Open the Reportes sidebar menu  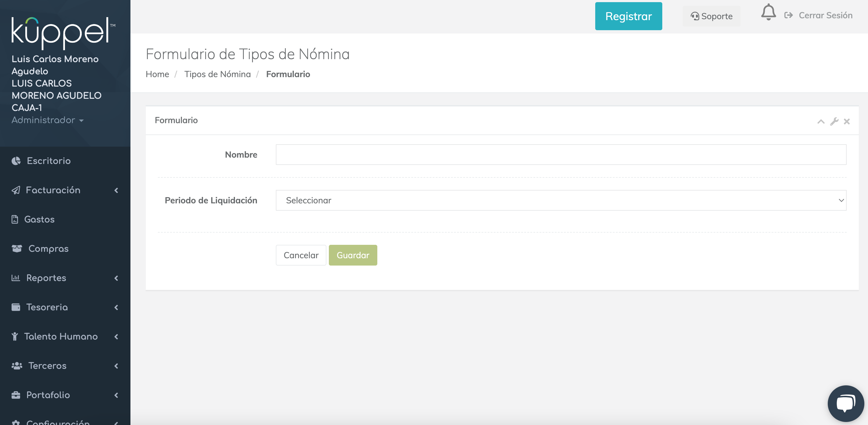point(65,278)
